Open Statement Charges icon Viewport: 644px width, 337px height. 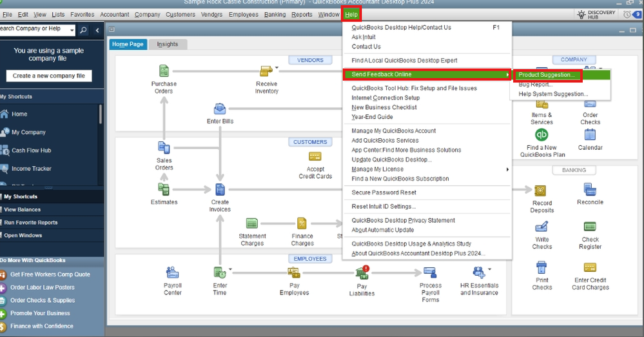[x=252, y=223]
